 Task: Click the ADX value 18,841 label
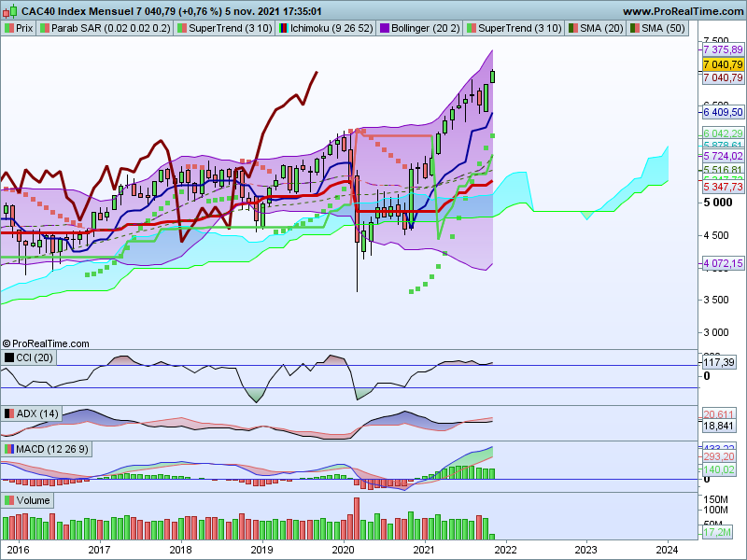(x=719, y=426)
